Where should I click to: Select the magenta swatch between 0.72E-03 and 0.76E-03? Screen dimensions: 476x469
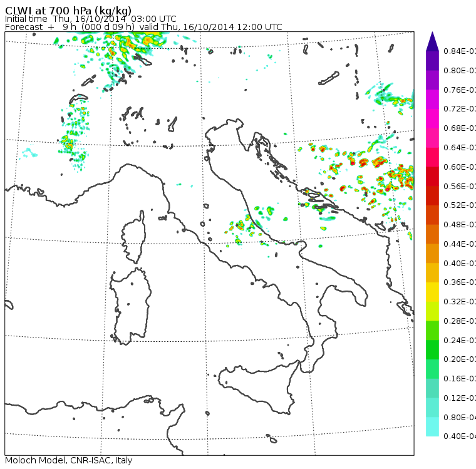(x=432, y=100)
